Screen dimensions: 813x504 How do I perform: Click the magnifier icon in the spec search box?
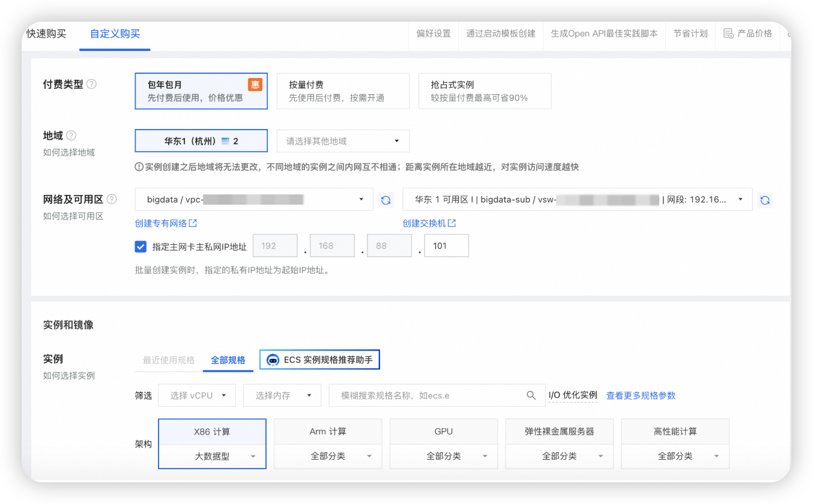(x=531, y=395)
